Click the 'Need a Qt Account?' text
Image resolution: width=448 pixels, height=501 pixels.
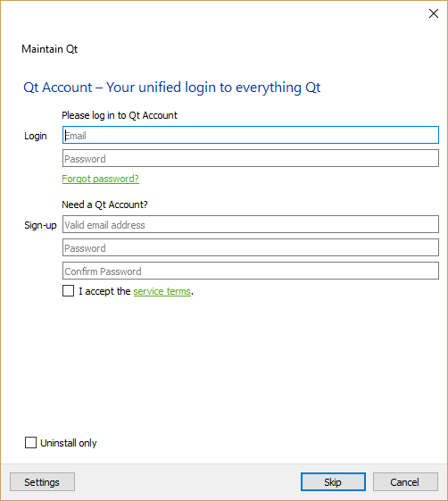[x=104, y=205]
